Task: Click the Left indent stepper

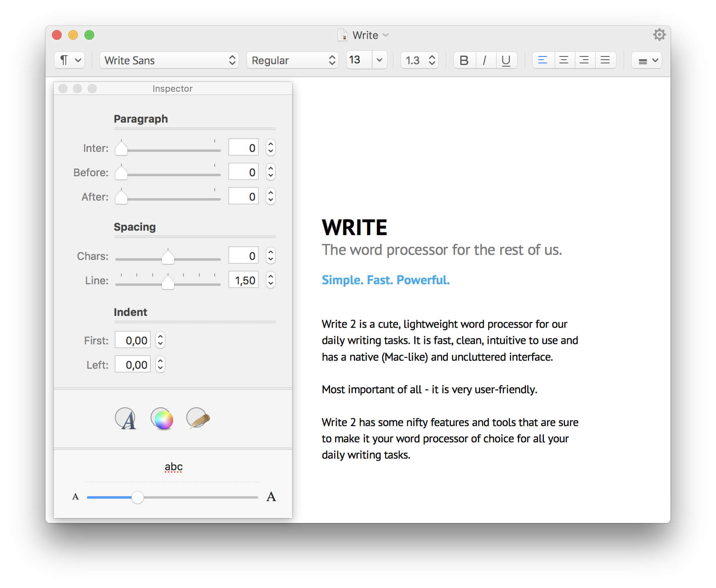Action: (160, 364)
